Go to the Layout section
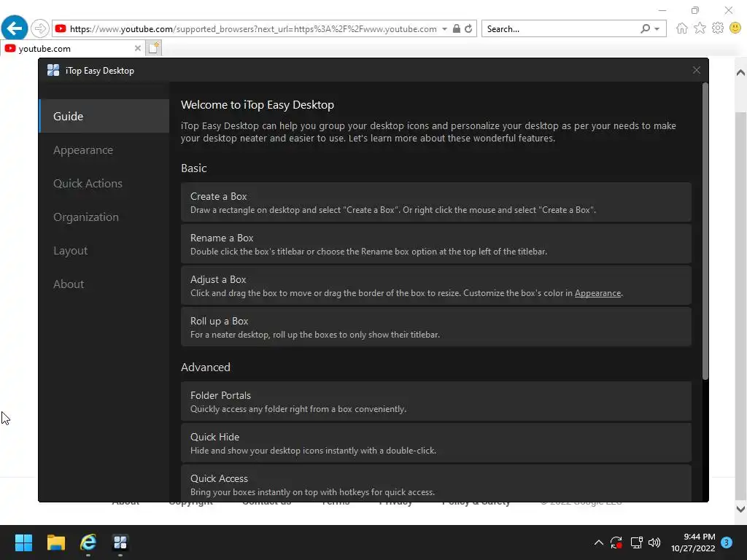Viewport: 747px width, 560px height. pos(104,251)
